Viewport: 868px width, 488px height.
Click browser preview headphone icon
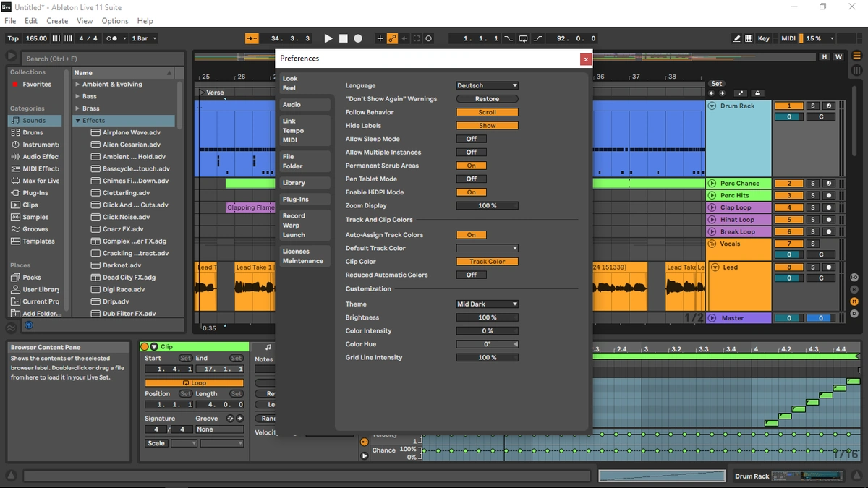[29, 326]
